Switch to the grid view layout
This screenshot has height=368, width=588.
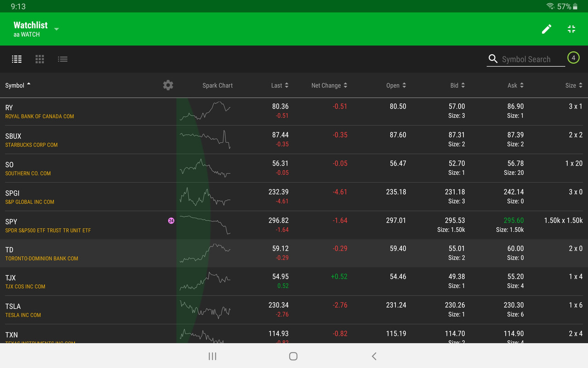point(40,59)
